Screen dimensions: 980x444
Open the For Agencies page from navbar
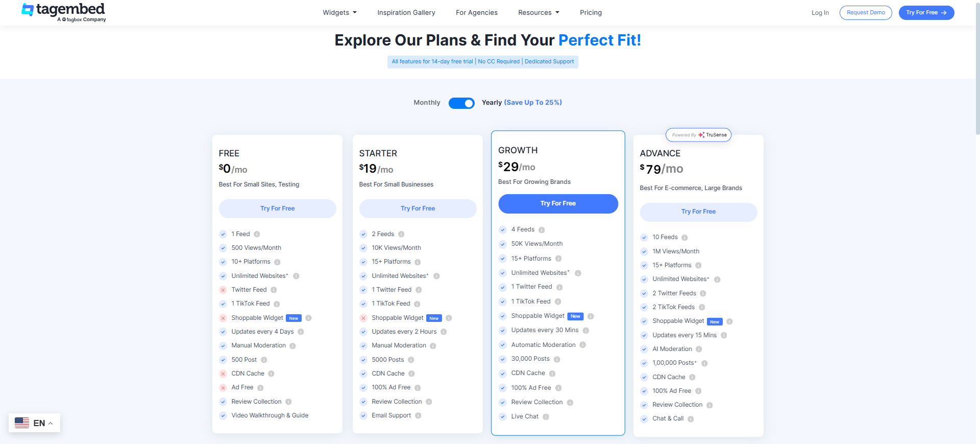point(476,12)
